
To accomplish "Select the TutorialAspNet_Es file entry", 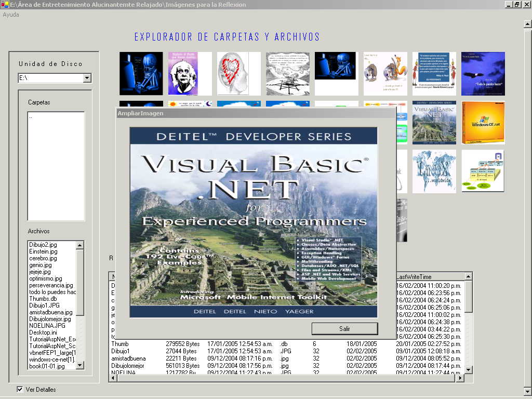I will click(52, 339).
